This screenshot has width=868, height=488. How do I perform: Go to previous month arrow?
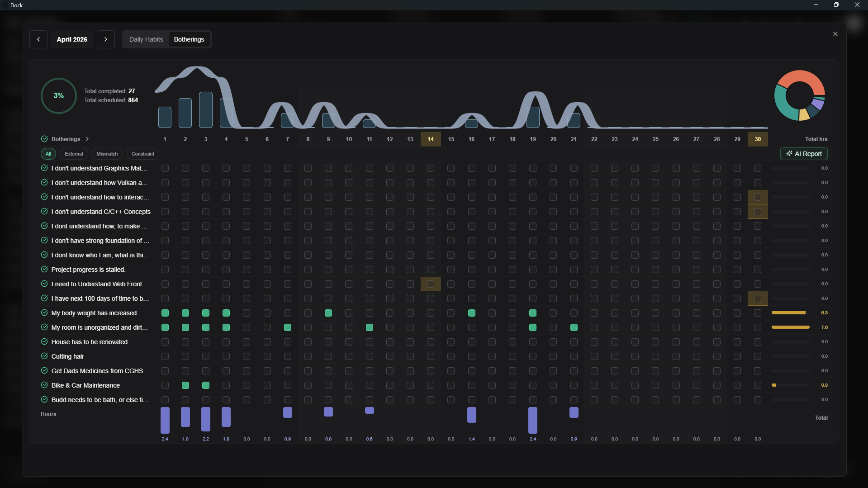[x=38, y=39]
